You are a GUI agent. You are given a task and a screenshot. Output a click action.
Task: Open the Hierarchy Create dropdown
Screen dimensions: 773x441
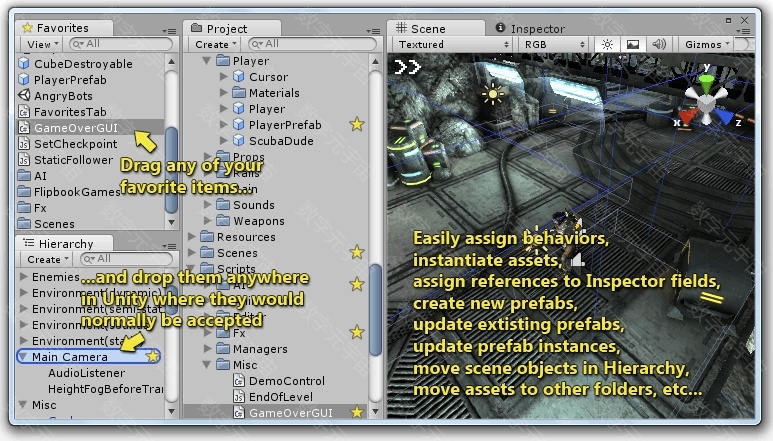click(x=46, y=259)
